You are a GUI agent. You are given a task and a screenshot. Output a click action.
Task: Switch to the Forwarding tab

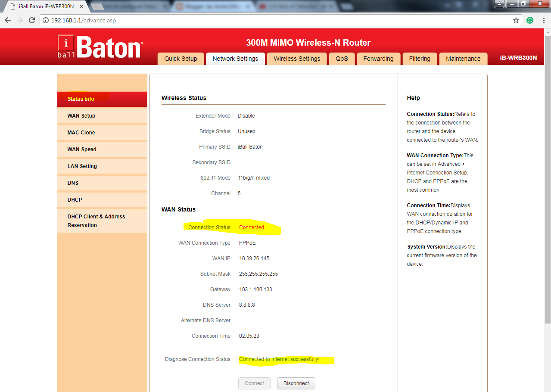coord(378,59)
